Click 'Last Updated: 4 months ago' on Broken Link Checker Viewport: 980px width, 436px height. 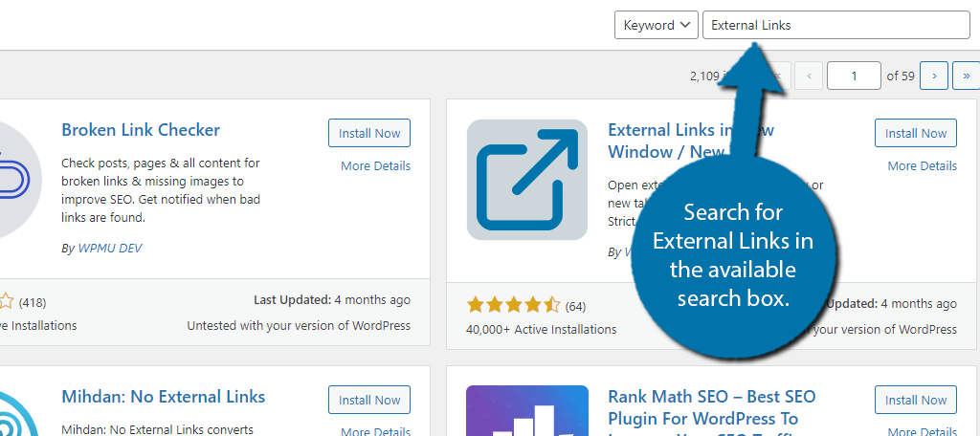click(332, 300)
